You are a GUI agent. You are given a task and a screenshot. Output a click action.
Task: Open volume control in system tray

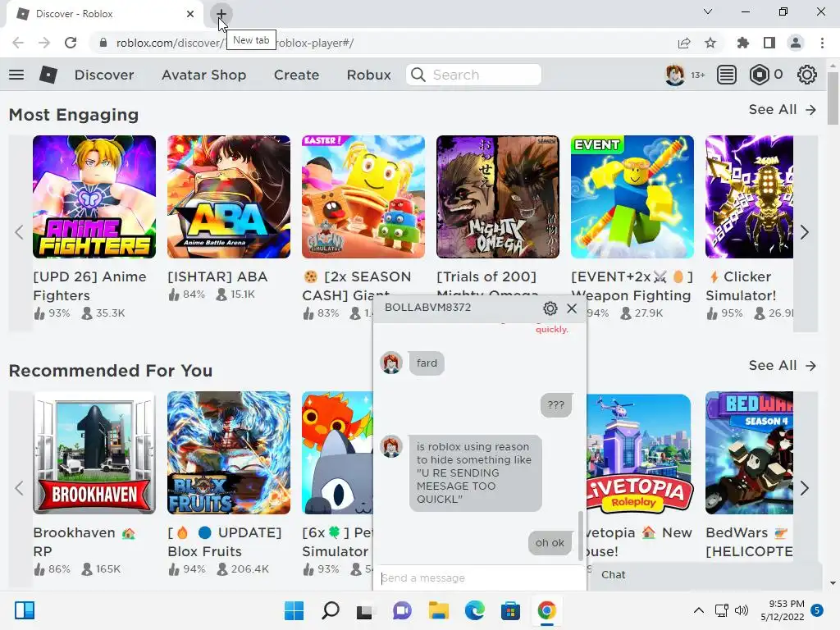(742, 610)
